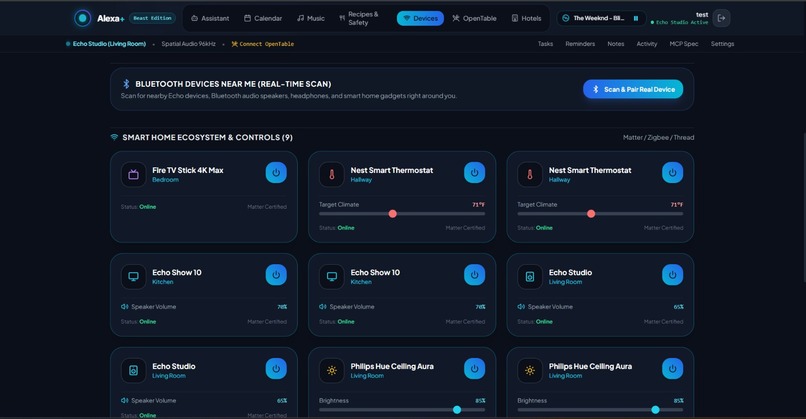Click the Fire TV Stick TV icon
Screen dimensions: 806x419
point(133,174)
